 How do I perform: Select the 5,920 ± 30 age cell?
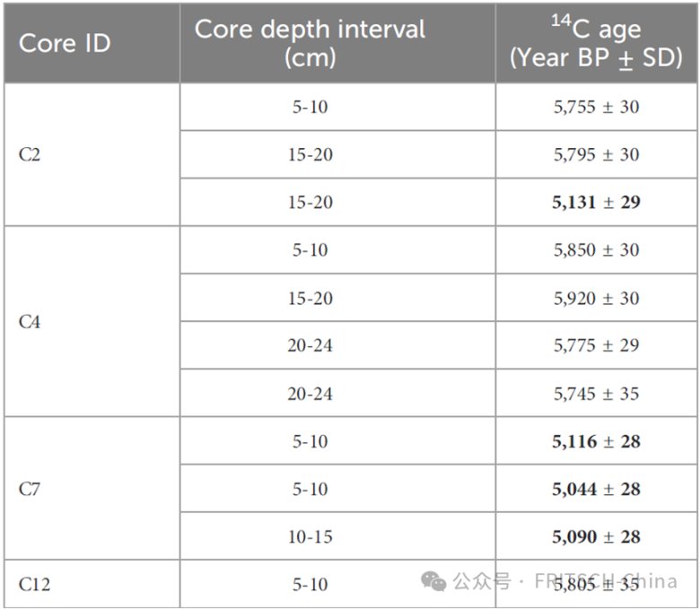(596, 299)
